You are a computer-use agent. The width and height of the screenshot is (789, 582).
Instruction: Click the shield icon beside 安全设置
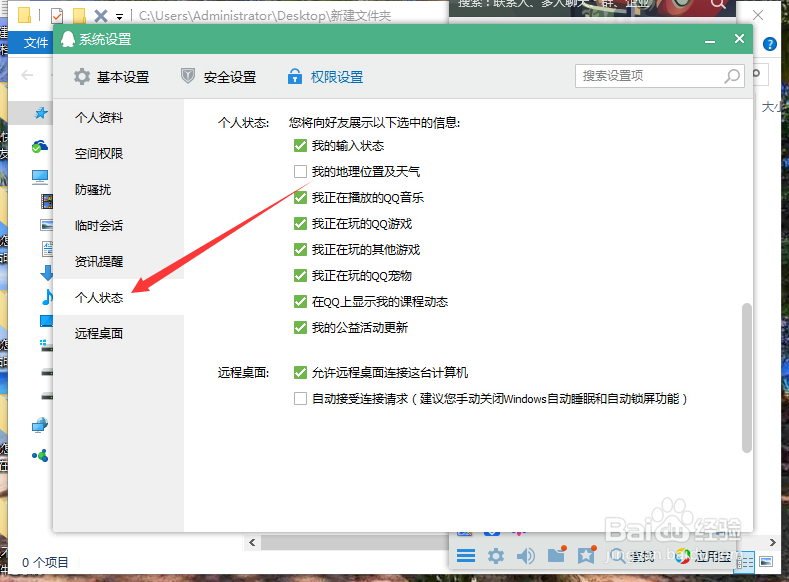click(188, 76)
